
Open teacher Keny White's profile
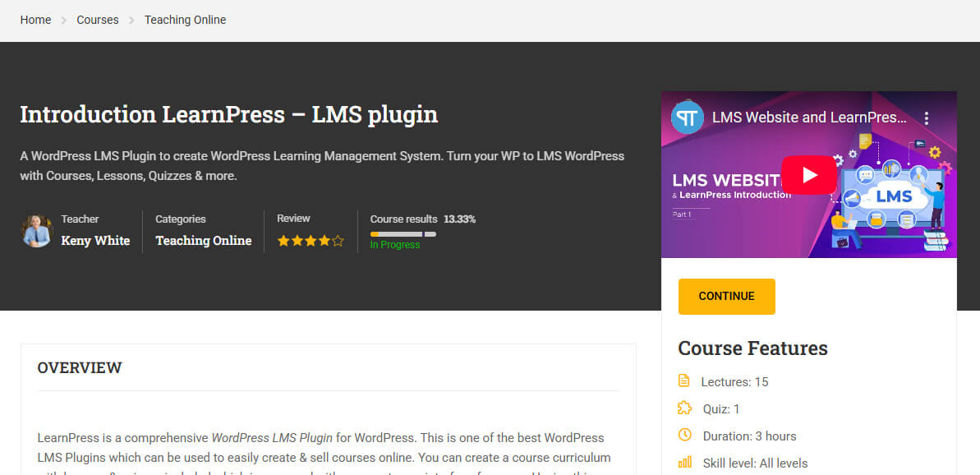pos(95,241)
